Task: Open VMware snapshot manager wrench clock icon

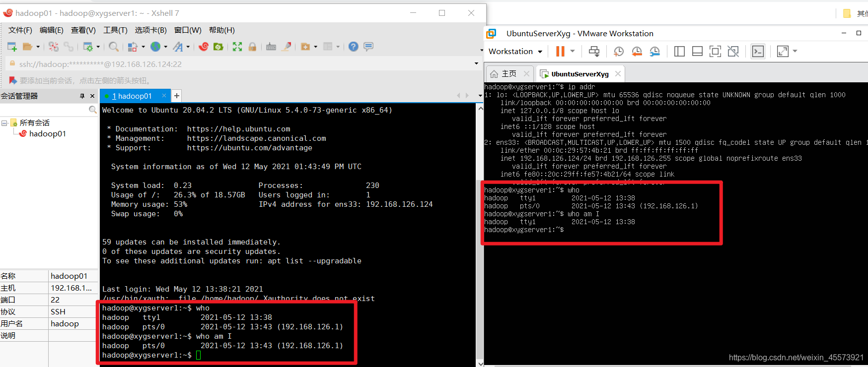Action: coord(655,51)
